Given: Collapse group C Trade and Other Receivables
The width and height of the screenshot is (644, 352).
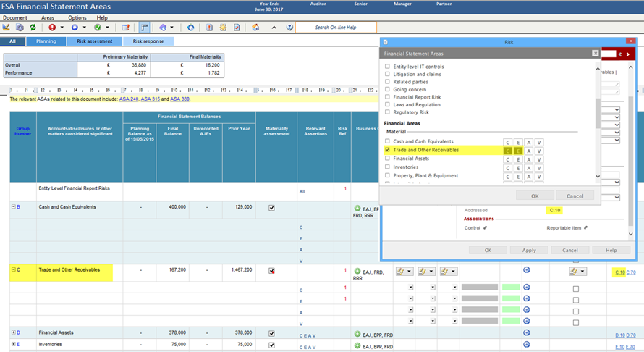Looking at the screenshot, I should 13,269.
